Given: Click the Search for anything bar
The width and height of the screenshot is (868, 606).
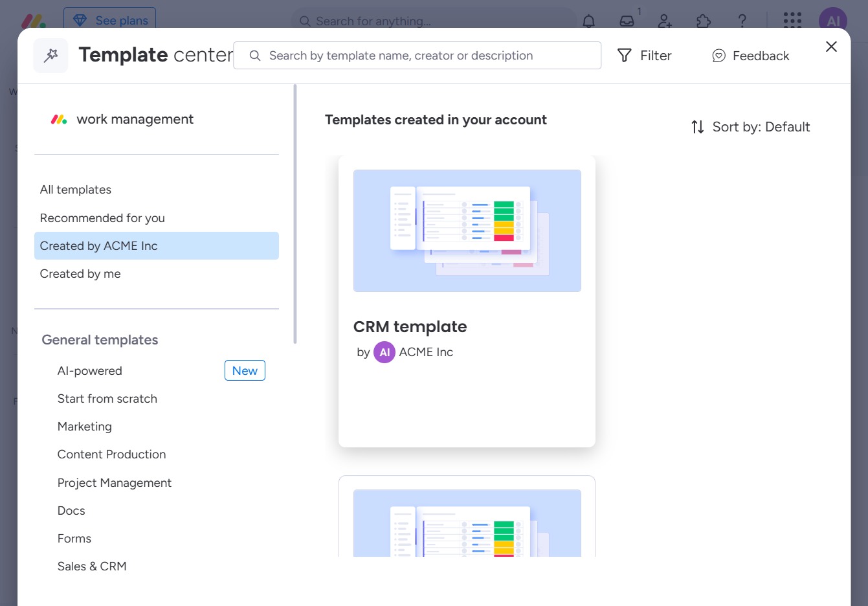Looking at the screenshot, I should [434, 21].
